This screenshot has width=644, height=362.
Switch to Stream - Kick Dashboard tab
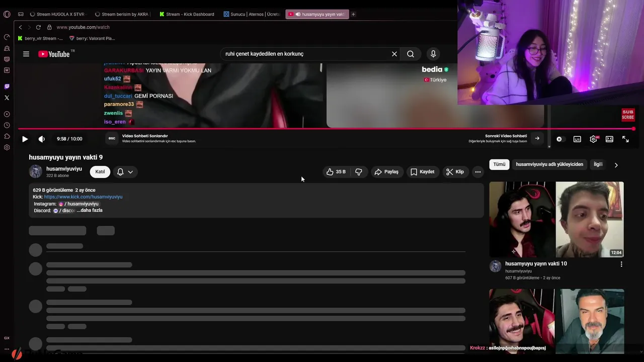coord(187,14)
